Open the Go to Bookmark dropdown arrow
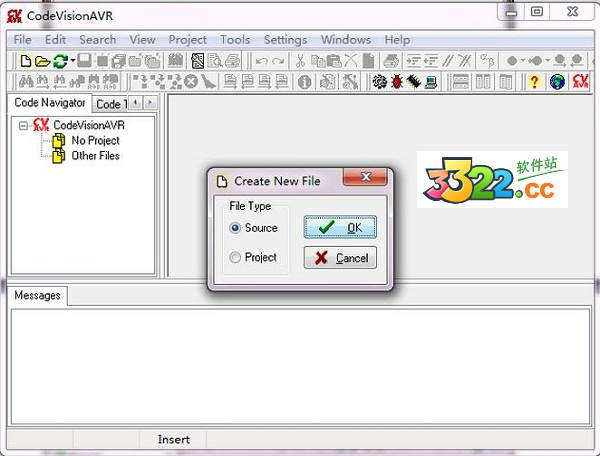Viewport: 600px width, 456px height. [547, 60]
